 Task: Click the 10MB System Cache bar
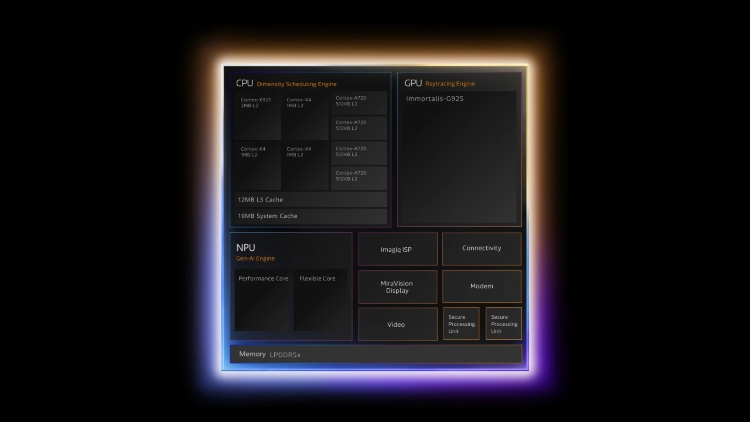coord(310,216)
